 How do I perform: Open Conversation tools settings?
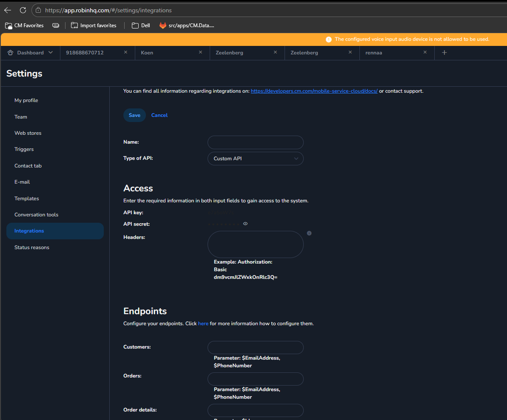36,215
